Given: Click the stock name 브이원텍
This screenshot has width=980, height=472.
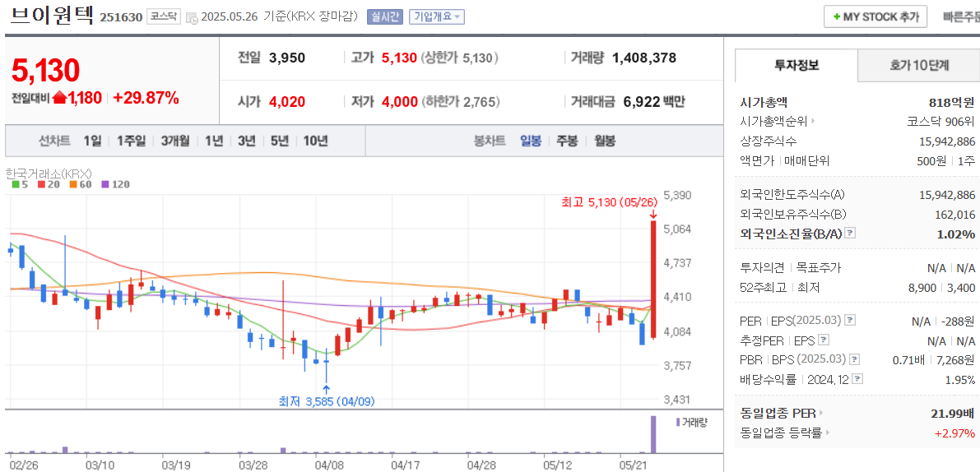Looking at the screenshot, I should [51, 16].
